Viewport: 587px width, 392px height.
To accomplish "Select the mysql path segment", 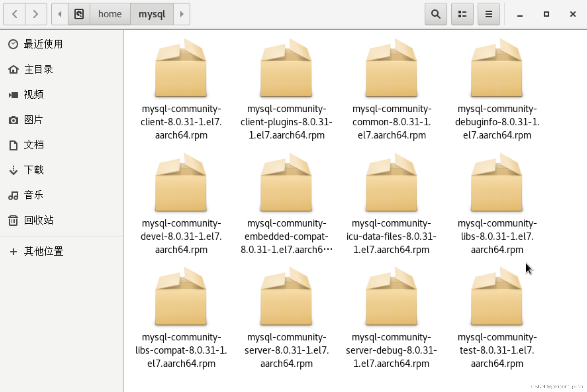I will pos(152,14).
